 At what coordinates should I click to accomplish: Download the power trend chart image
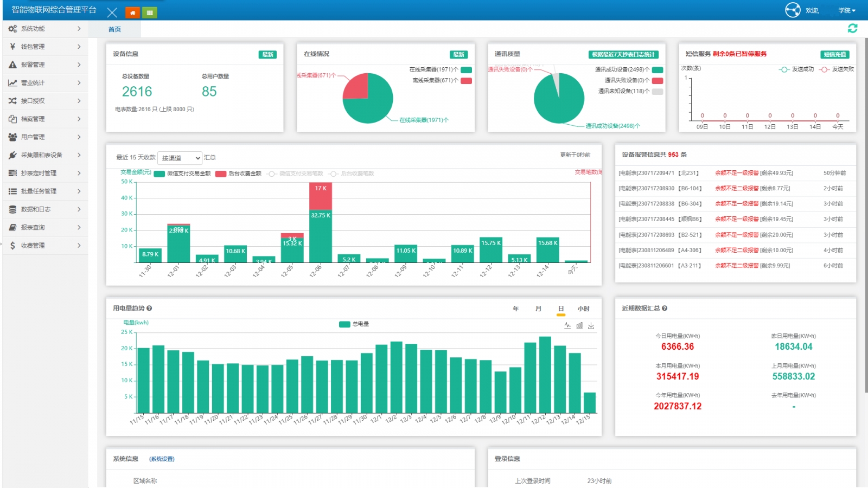(x=591, y=325)
